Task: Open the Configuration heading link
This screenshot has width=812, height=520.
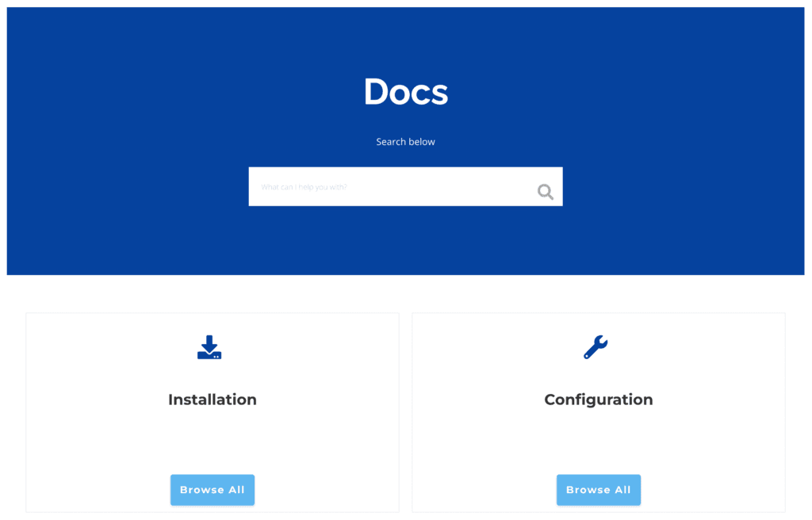Action: pyautogui.click(x=598, y=400)
